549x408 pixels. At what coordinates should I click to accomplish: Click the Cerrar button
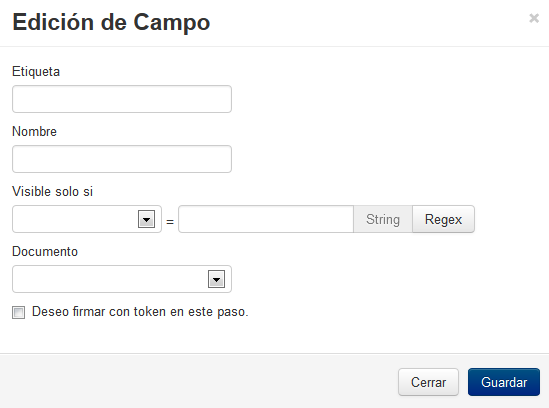428,382
